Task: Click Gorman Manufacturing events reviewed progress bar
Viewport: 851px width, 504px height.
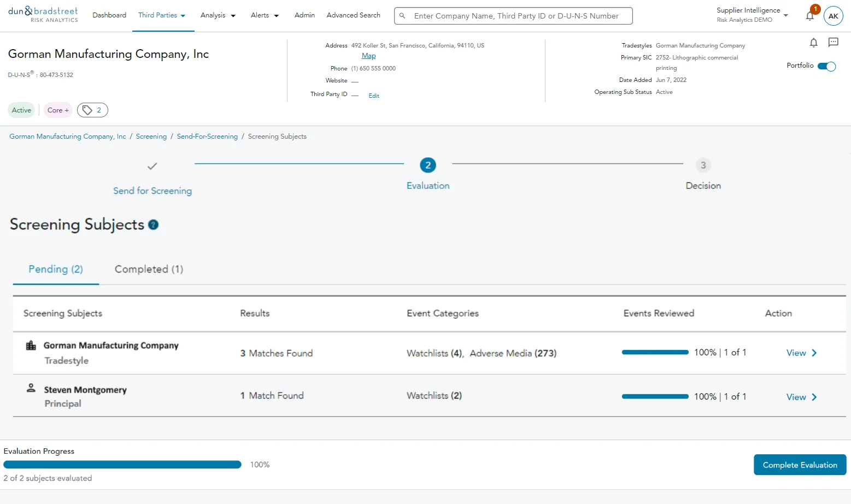Action: 655,352
